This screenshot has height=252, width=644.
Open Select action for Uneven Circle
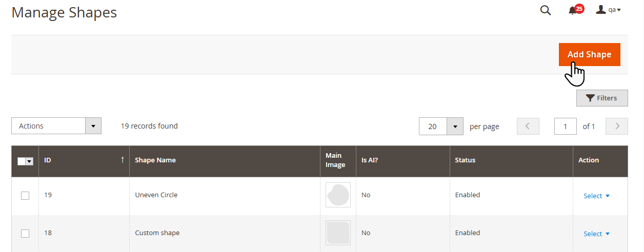(596, 196)
